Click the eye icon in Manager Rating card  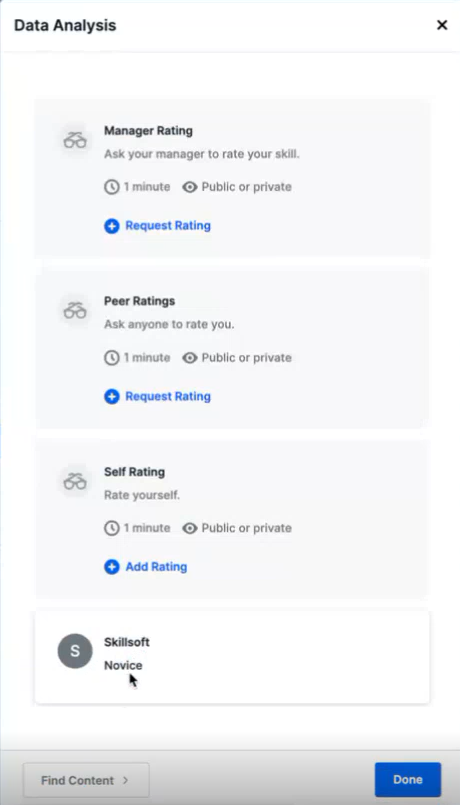(x=190, y=187)
